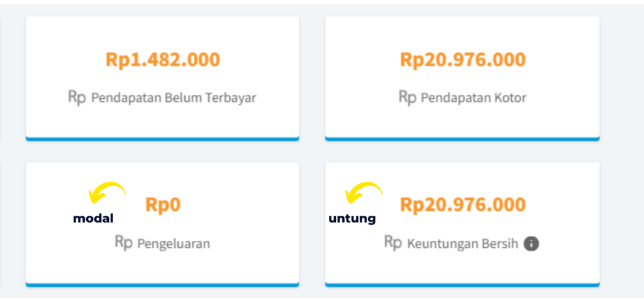Viewport: 644px width, 302px height.
Task: Click the yellow arrow above untung
Action: [x=364, y=193]
